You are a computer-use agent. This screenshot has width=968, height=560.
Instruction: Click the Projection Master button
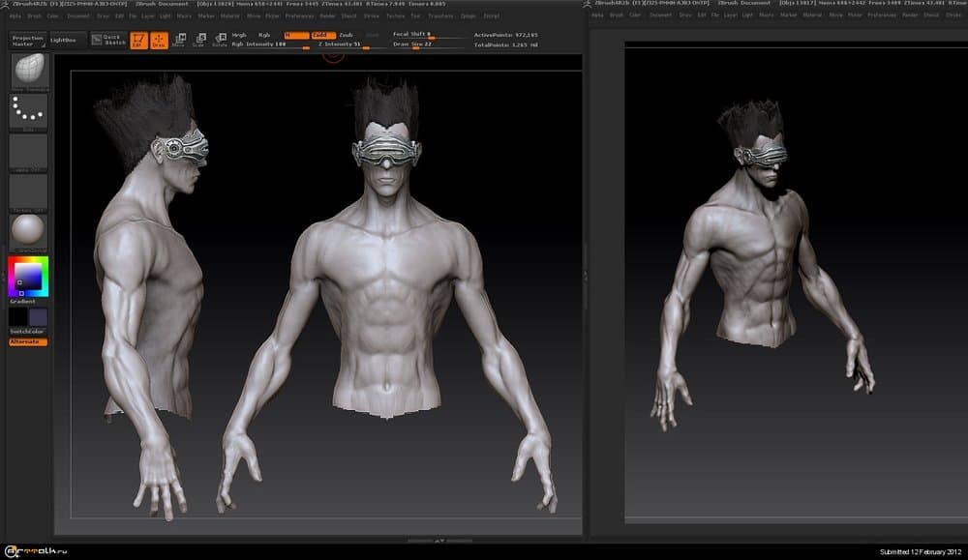28,40
